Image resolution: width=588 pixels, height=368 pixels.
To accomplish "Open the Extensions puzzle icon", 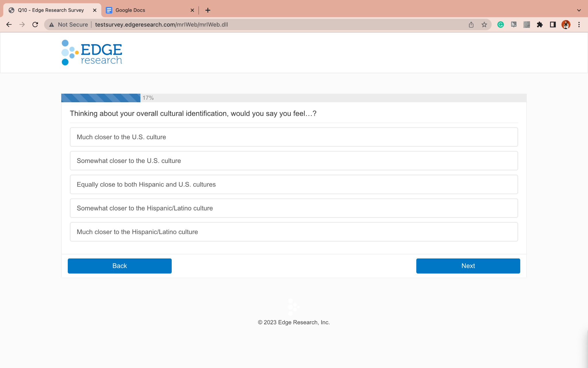I will pyautogui.click(x=539, y=25).
